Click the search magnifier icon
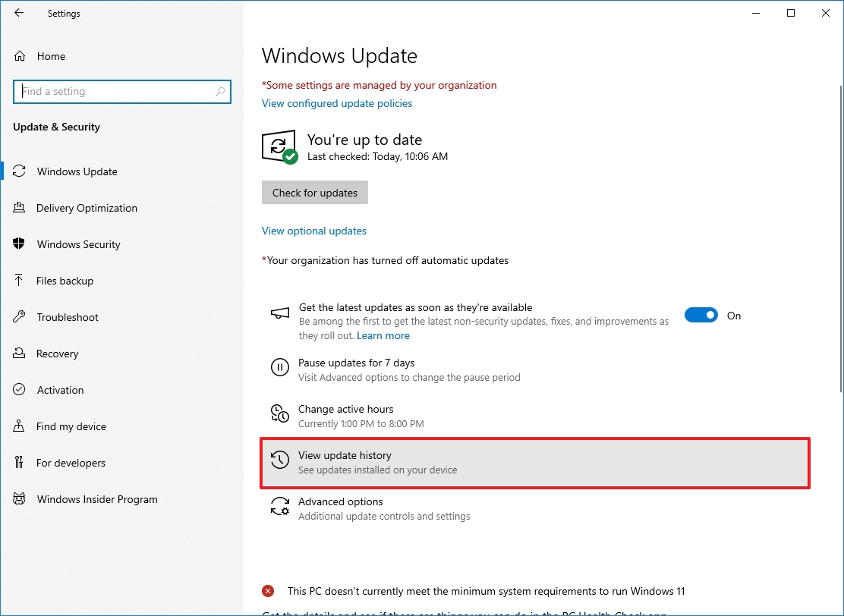Image resolution: width=844 pixels, height=616 pixels. click(x=220, y=92)
